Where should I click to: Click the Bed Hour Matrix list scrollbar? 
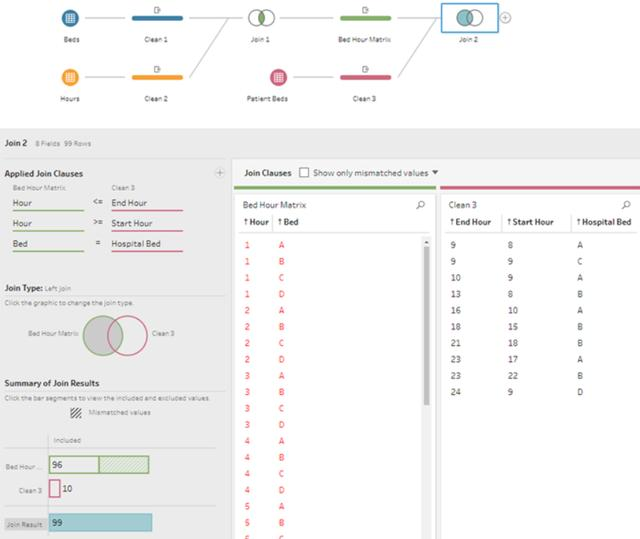pyautogui.click(x=427, y=324)
